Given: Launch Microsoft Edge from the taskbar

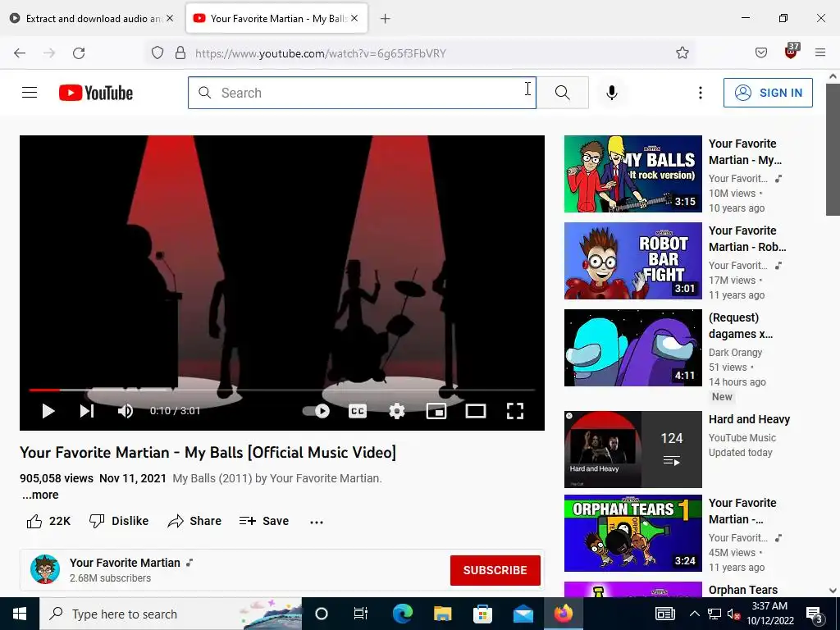Looking at the screenshot, I should (x=402, y=614).
